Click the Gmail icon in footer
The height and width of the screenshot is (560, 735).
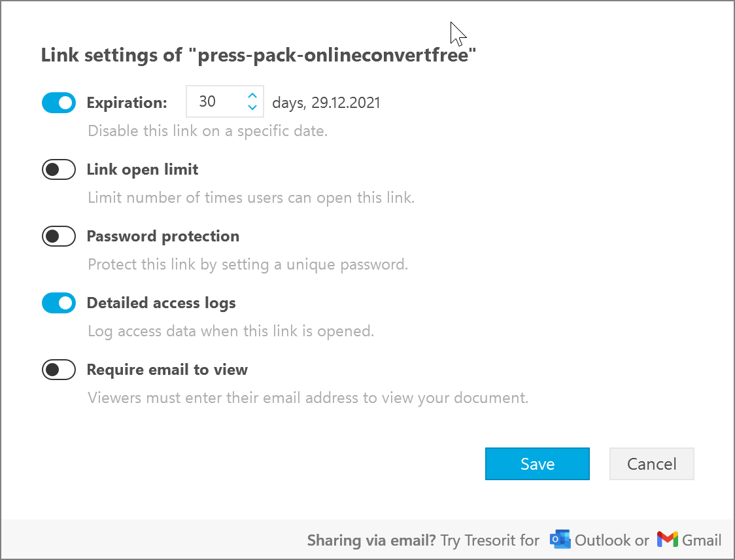click(x=668, y=539)
